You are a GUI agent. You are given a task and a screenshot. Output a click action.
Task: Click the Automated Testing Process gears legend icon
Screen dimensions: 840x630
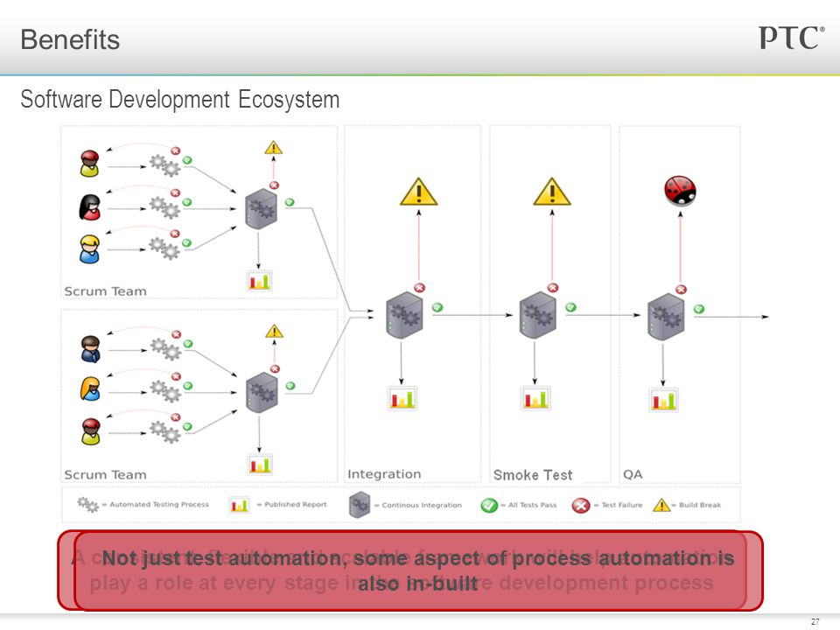(87, 504)
